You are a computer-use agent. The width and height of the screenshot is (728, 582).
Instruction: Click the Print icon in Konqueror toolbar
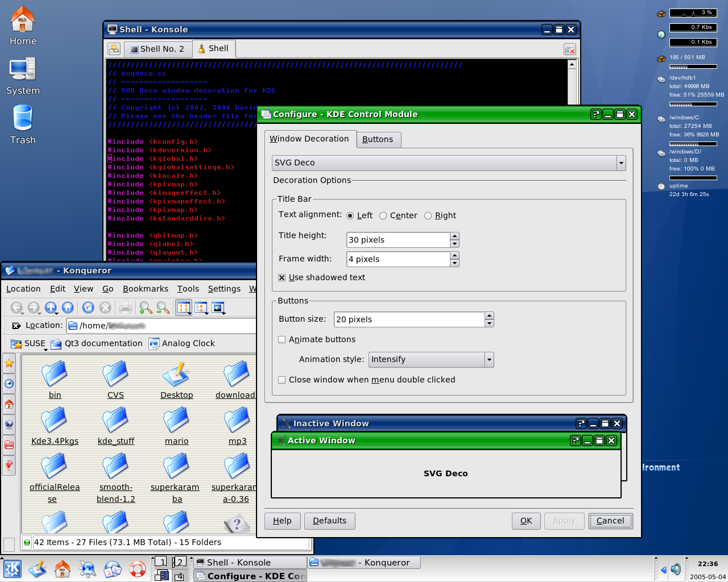pos(126,307)
